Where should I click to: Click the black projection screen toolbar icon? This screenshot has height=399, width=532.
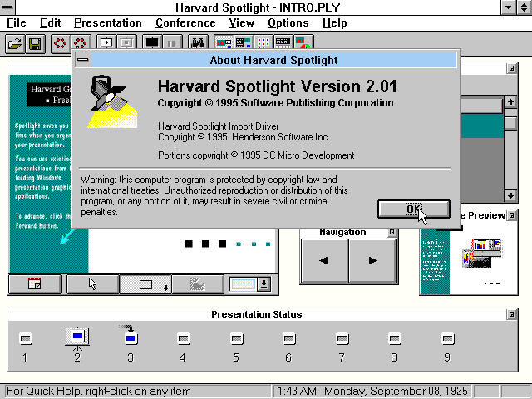152,43
